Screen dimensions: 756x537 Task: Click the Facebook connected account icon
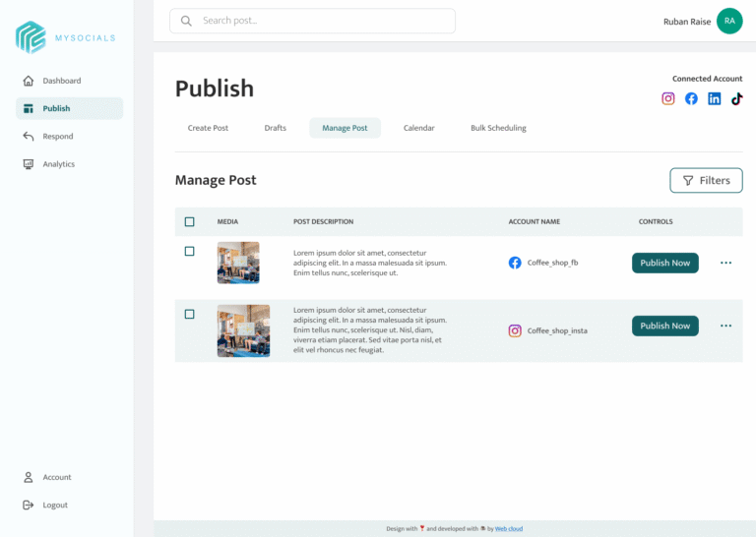tap(691, 98)
